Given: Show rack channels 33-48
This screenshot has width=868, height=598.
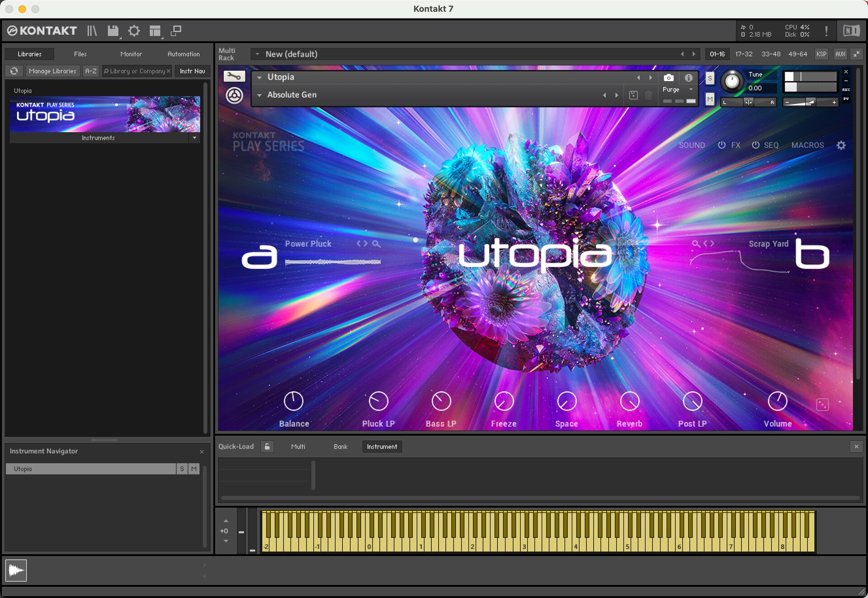Looking at the screenshot, I should [x=771, y=54].
